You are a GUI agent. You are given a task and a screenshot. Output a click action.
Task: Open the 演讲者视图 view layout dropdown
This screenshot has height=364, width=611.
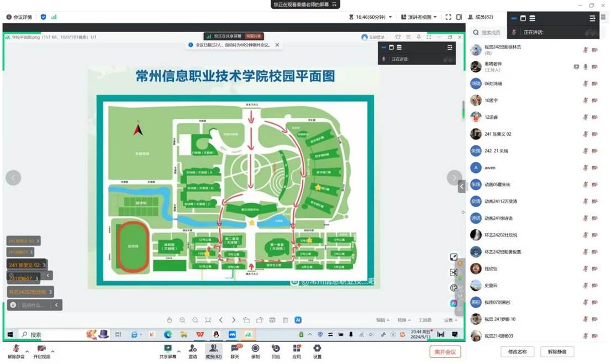coord(419,17)
